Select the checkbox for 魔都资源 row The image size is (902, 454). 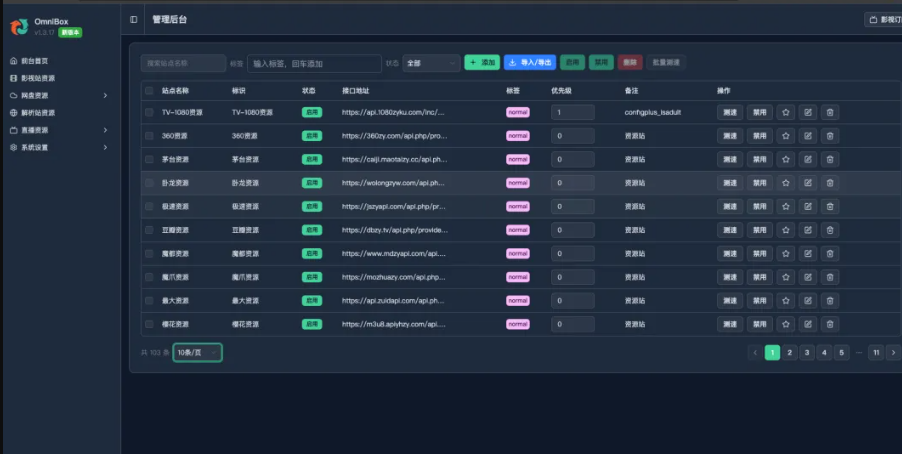point(149,253)
